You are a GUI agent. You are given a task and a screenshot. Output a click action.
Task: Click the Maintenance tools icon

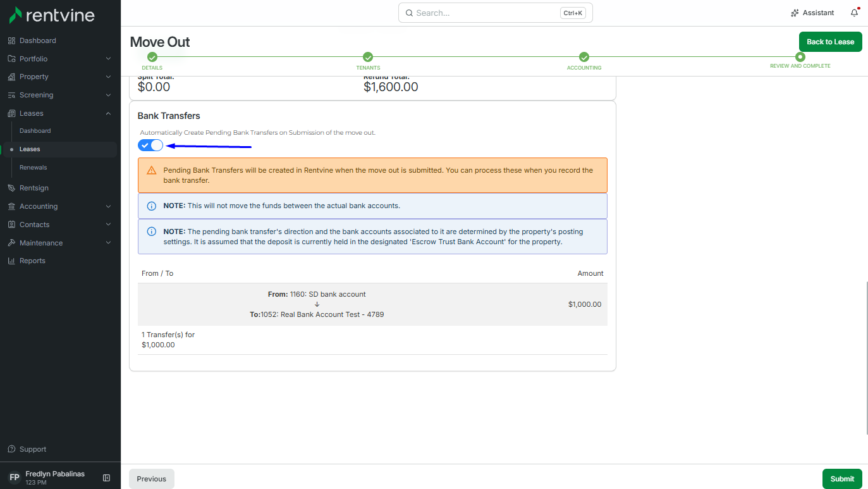pos(11,243)
